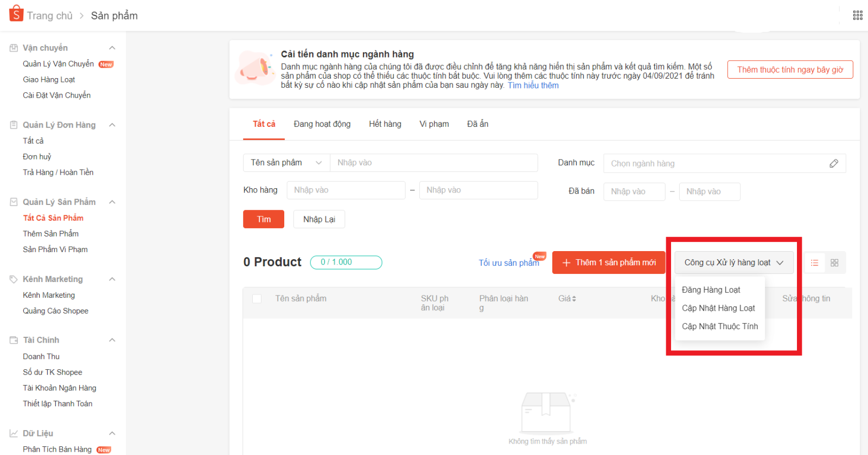This screenshot has height=455, width=868.
Task: Click the Thêm 1 sản phẩm mới button
Action: tap(609, 262)
